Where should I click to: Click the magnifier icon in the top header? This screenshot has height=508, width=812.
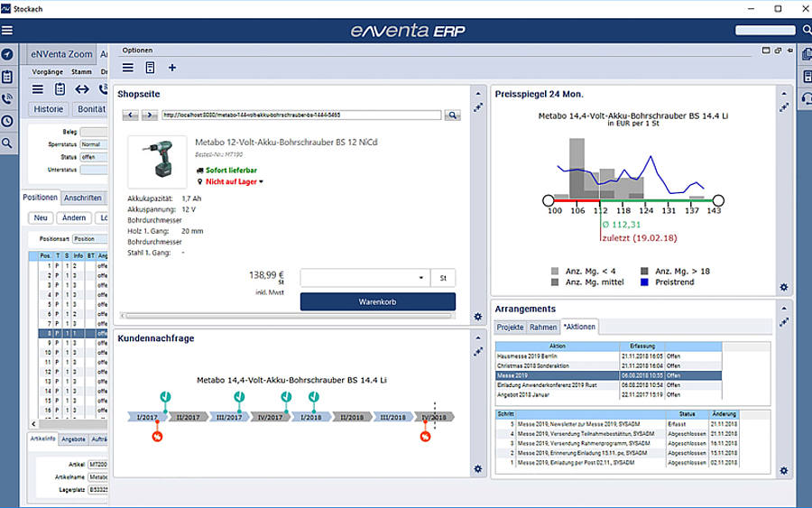tap(807, 30)
